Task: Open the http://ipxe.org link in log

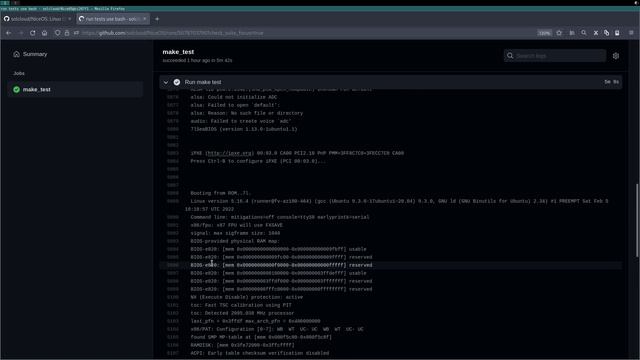Action: tap(230, 153)
